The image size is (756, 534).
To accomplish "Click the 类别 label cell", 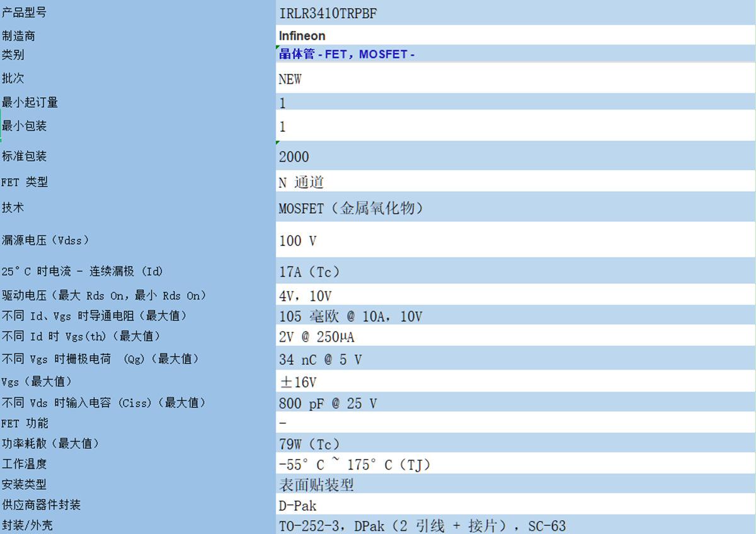I will [x=138, y=54].
